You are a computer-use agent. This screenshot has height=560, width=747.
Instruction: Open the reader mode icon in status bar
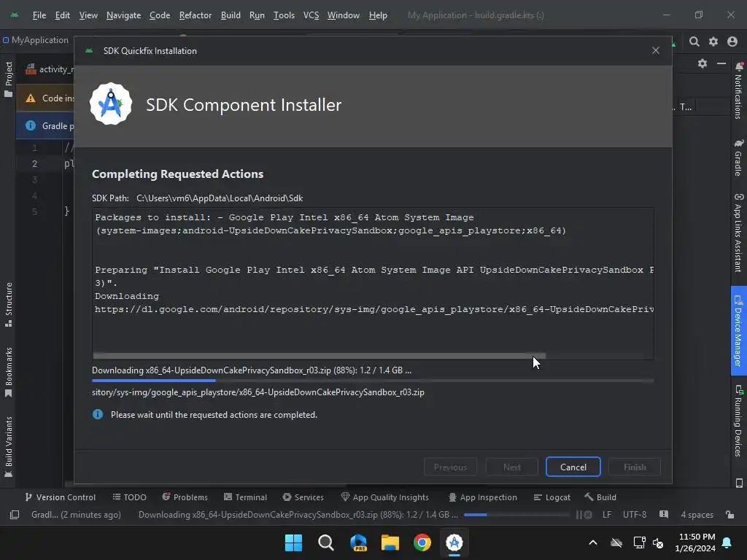tap(664, 515)
